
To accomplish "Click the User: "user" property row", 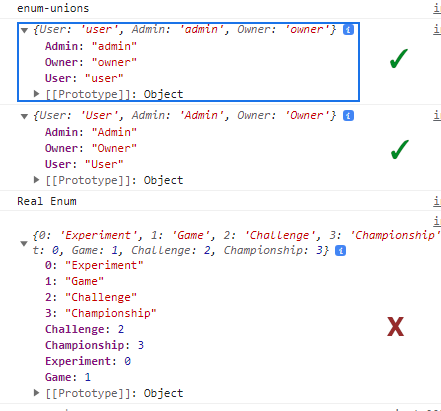I will [x=84, y=78].
